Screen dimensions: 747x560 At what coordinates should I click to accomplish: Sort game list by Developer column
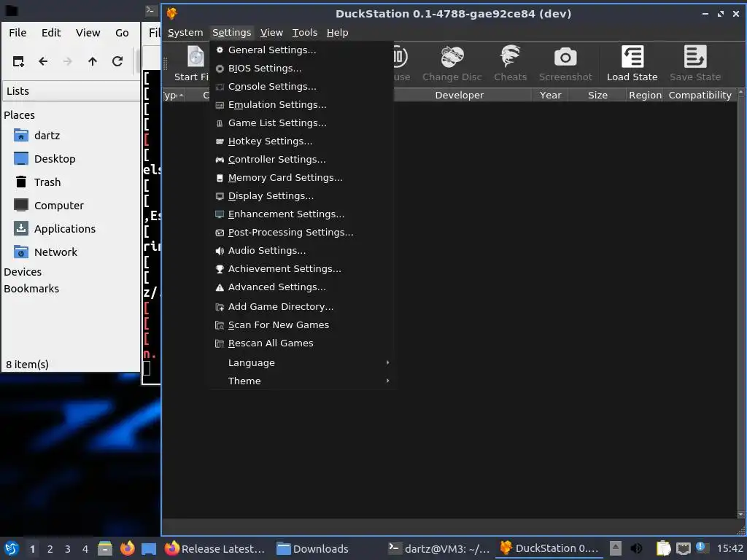pos(460,96)
